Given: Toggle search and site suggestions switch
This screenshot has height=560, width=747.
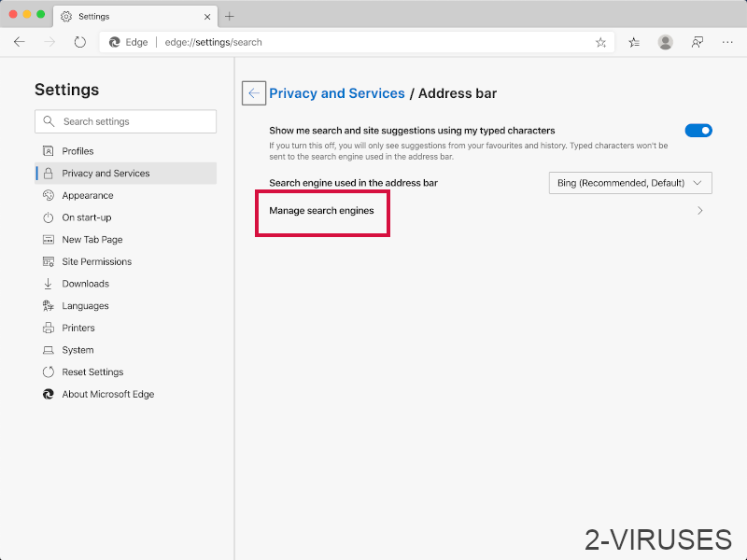Looking at the screenshot, I should pos(698,131).
